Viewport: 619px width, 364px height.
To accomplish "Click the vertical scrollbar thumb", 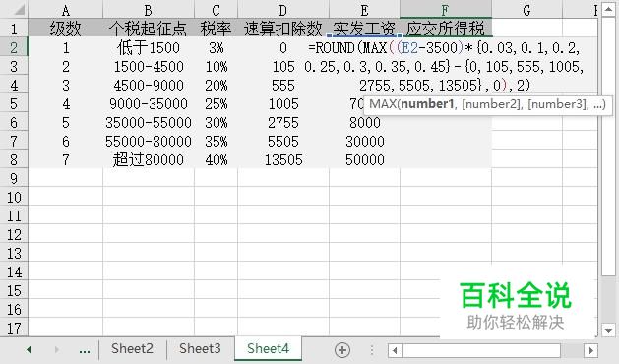I will click(608, 146).
